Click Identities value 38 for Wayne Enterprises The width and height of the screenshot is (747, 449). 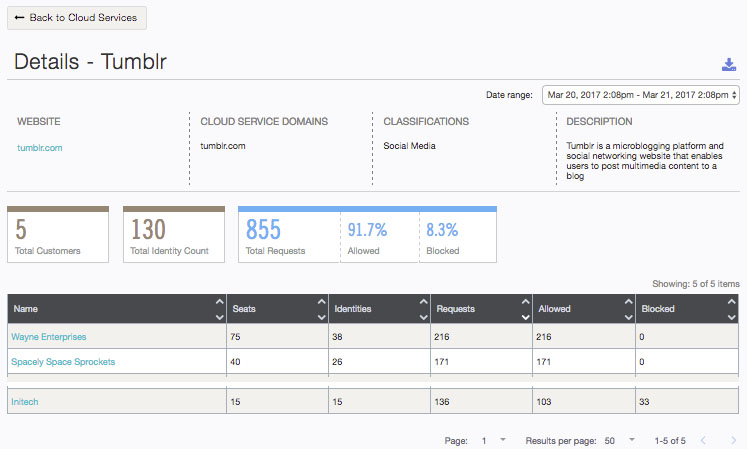[337, 337]
